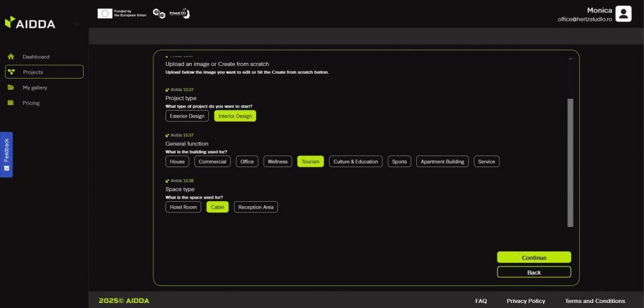Select Hotel Room space type

(183, 207)
